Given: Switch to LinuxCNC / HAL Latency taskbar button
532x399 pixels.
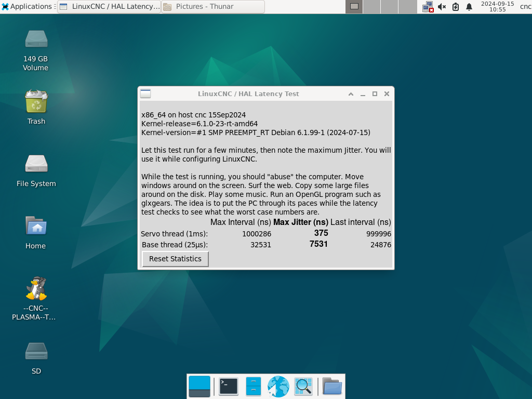Looking at the screenshot, I should [109, 6].
